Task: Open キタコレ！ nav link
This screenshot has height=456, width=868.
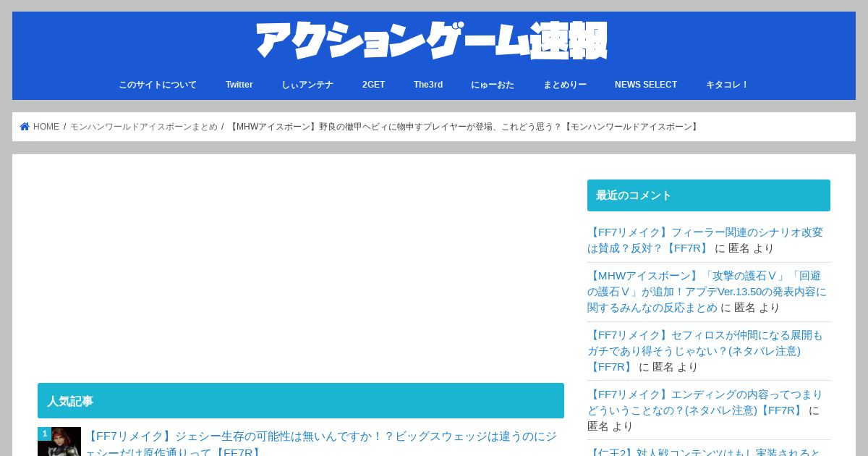Action: (x=728, y=85)
